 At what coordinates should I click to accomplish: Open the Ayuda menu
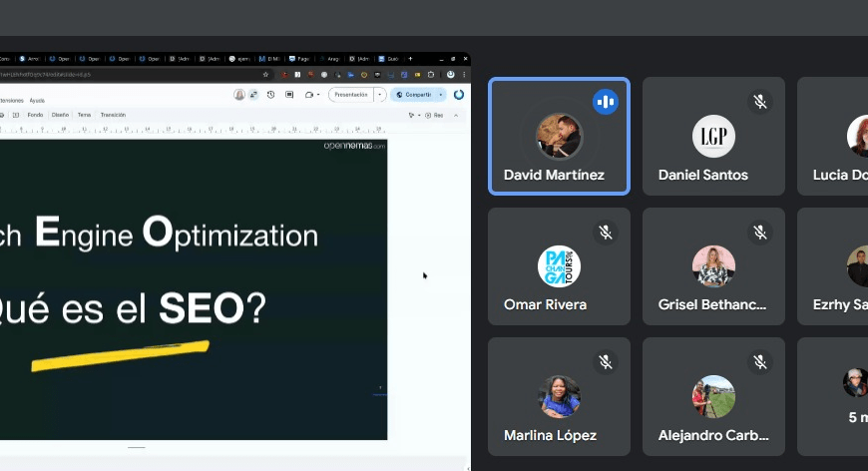click(x=37, y=101)
